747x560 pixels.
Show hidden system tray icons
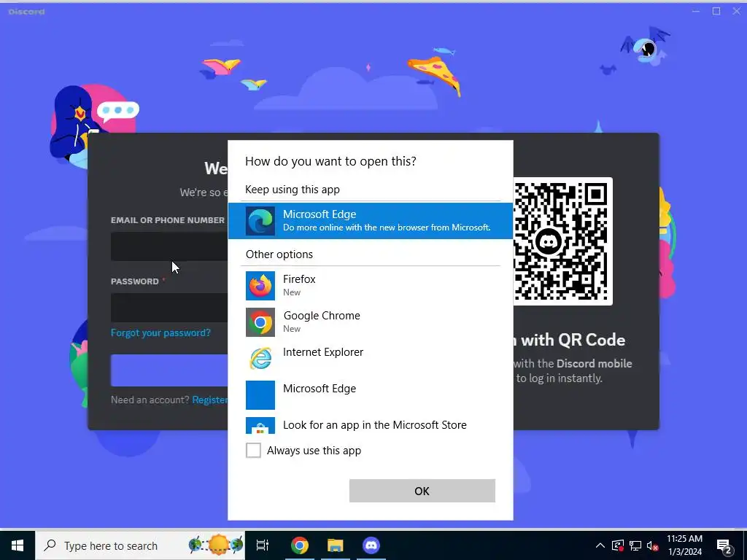[x=600, y=545]
